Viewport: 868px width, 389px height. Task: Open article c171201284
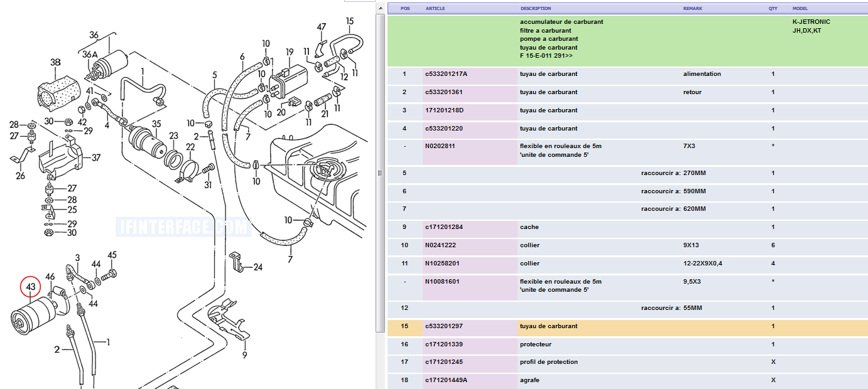(444, 227)
